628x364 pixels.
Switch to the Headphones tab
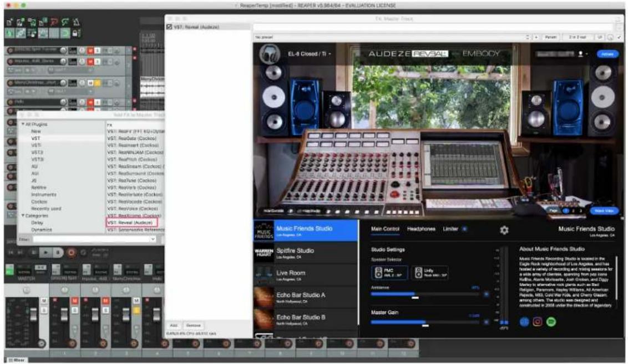pyautogui.click(x=421, y=229)
